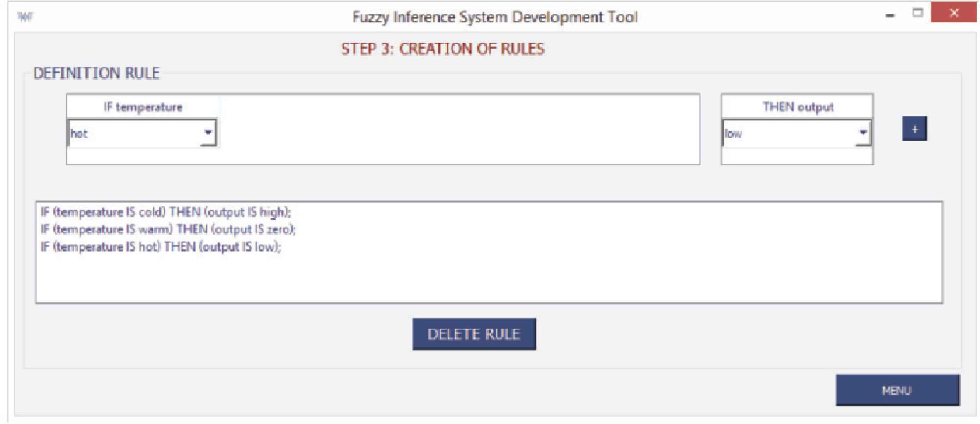Screen dimensions: 980x424
Task: Click the application icon in title bar
Action: coord(25,16)
